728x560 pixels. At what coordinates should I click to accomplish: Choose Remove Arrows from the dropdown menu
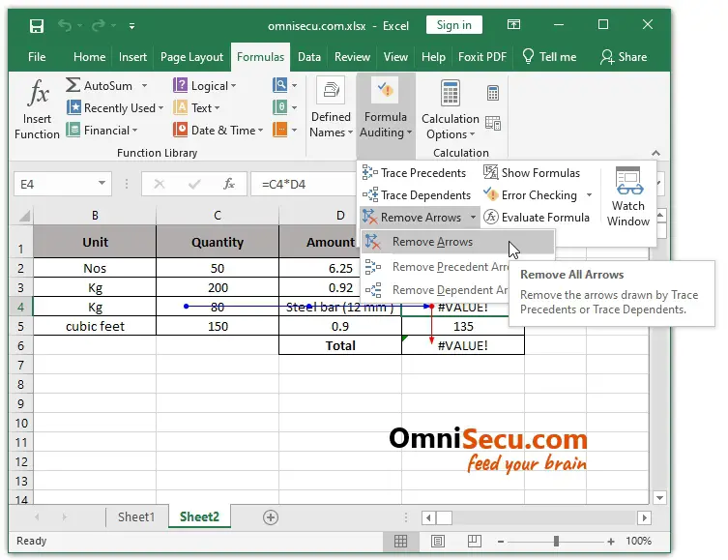pyautogui.click(x=432, y=242)
